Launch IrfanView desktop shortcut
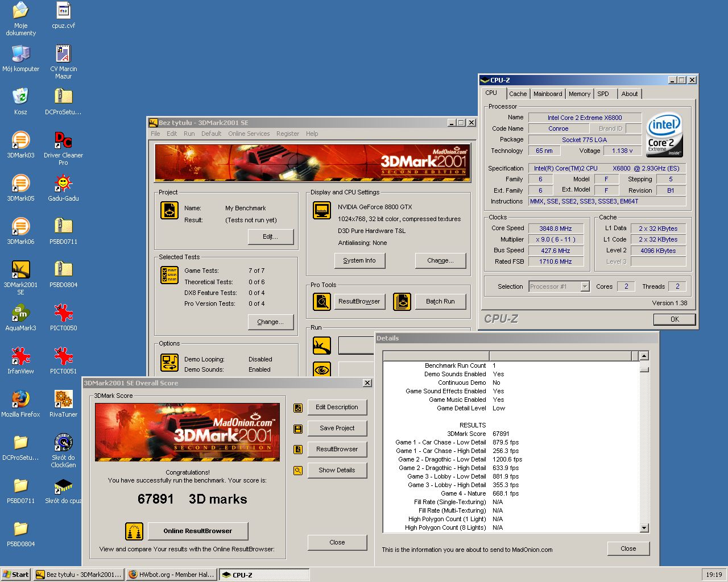 pos(20,360)
